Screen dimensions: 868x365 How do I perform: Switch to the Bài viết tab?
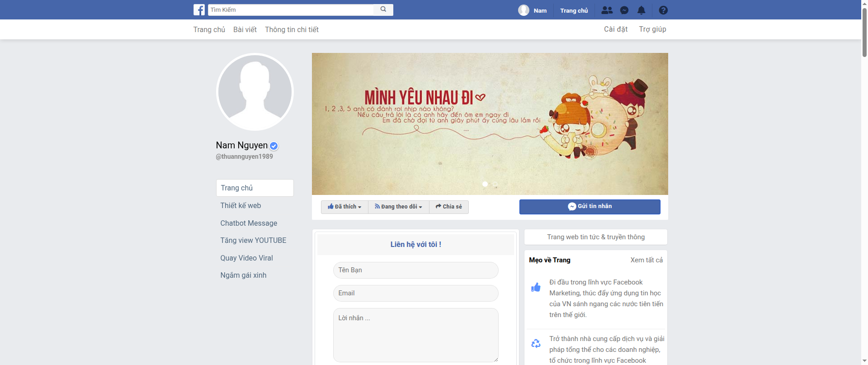click(x=245, y=29)
